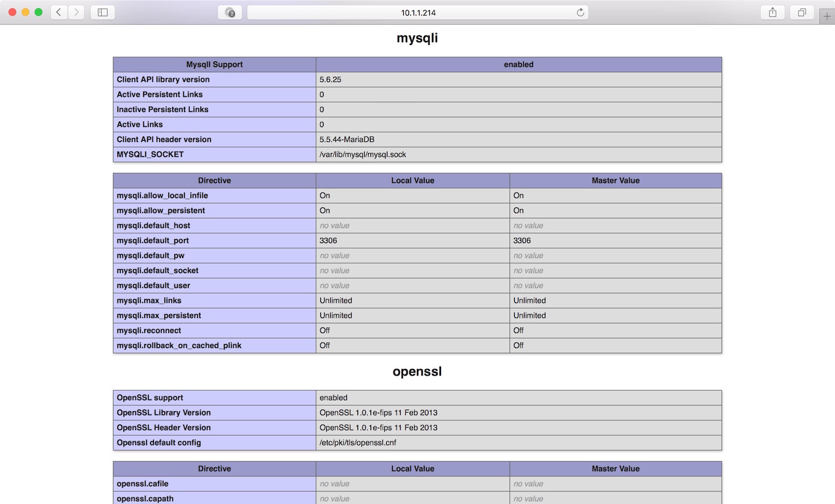The width and height of the screenshot is (835, 504).
Task: Click the 'Active Links' row label
Action: (x=140, y=125)
